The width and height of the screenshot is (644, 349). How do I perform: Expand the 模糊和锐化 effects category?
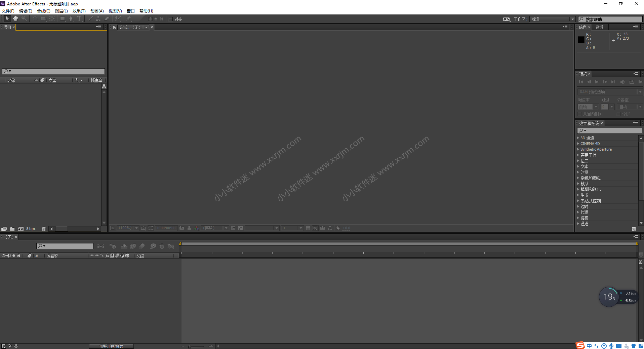tap(578, 189)
